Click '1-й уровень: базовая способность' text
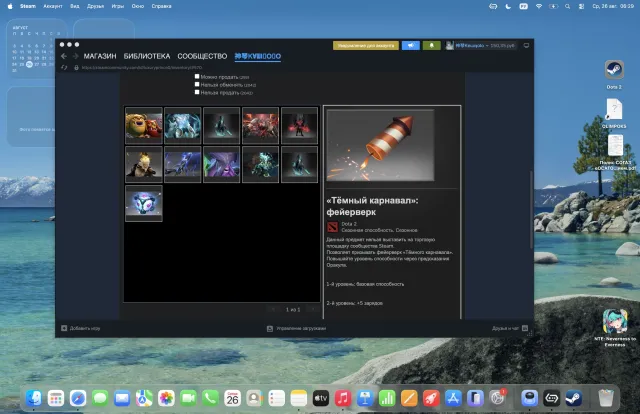640x414 pixels. 365,284
